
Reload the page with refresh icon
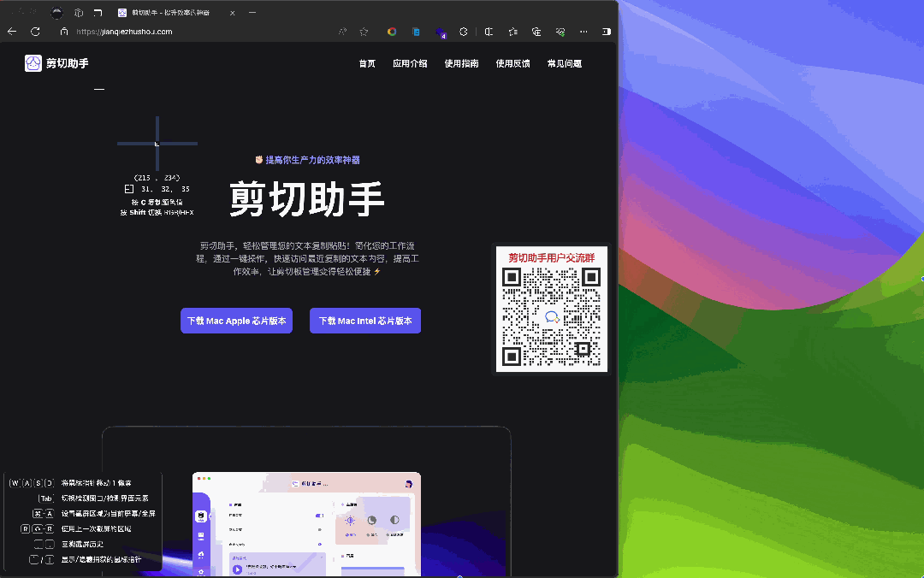(x=35, y=32)
